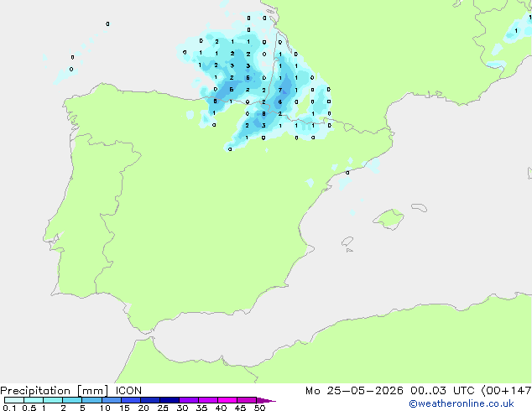The height and width of the screenshot is (411, 532).
Task: Click the '50' legend scale label
Action: (259, 408)
